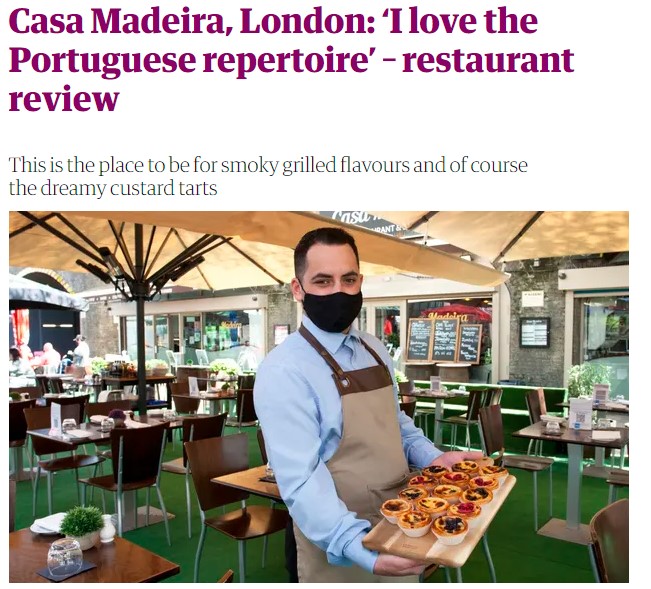Click the waiter's black face mask
651x589 pixels.
point(332,310)
